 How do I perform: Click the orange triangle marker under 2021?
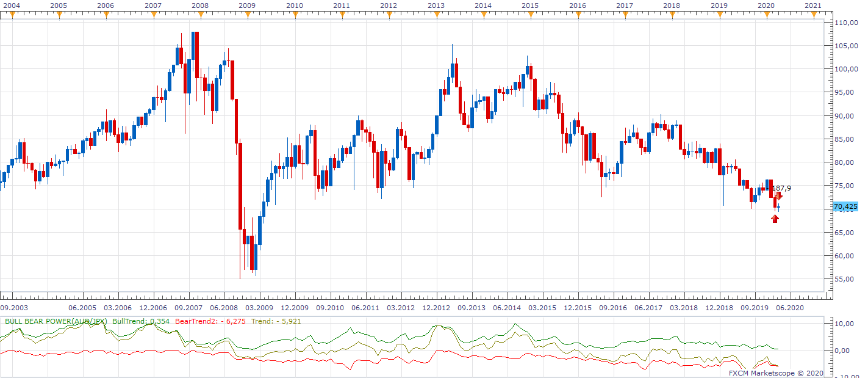coord(814,14)
